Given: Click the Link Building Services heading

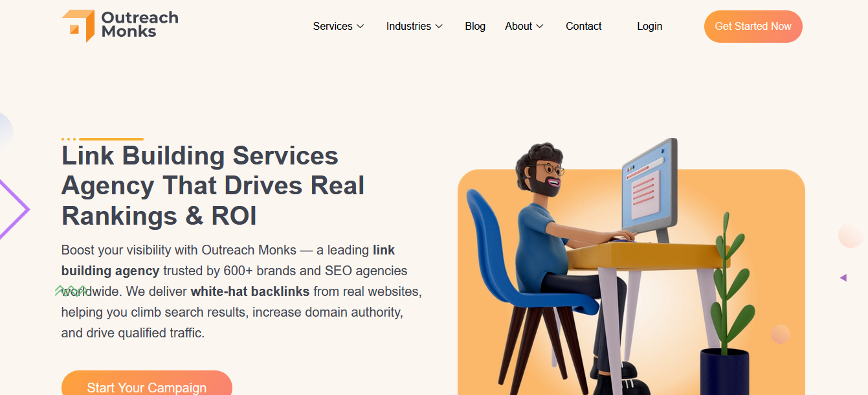Looking at the screenshot, I should coord(213,186).
